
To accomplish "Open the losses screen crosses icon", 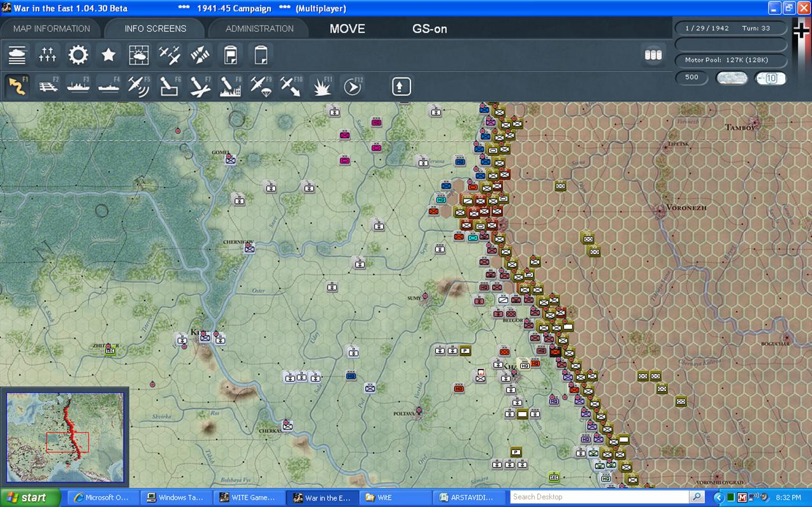I will pyautogui.click(x=48, y=55).
